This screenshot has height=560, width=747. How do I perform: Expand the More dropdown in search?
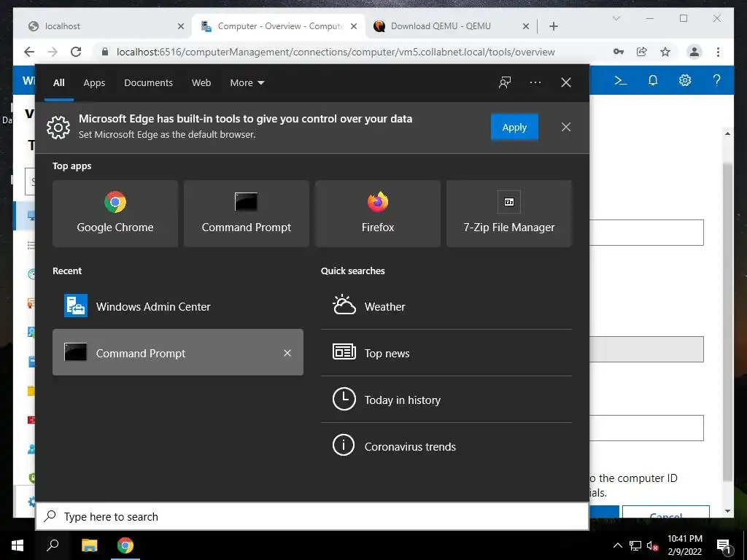247,83
